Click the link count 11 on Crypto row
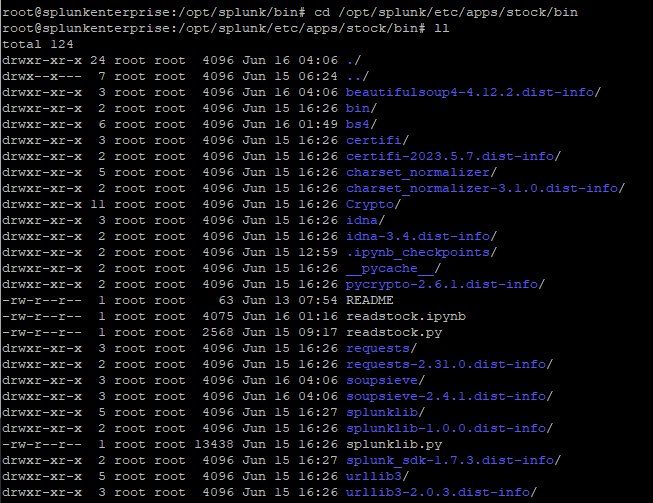The image size is (653, 503). (x=97, y=204)
